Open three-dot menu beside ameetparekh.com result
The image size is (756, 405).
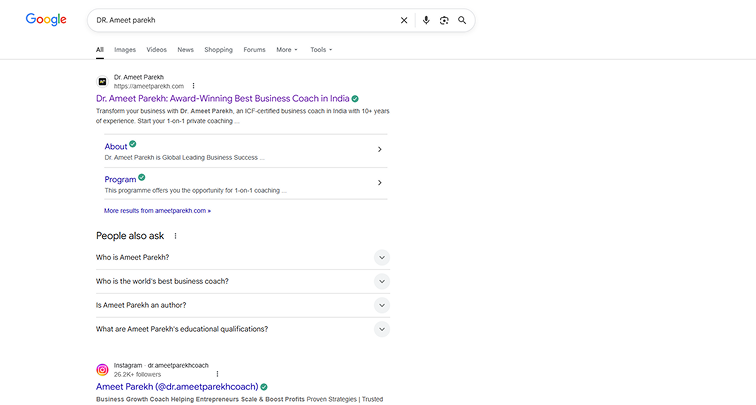[194, 86]
